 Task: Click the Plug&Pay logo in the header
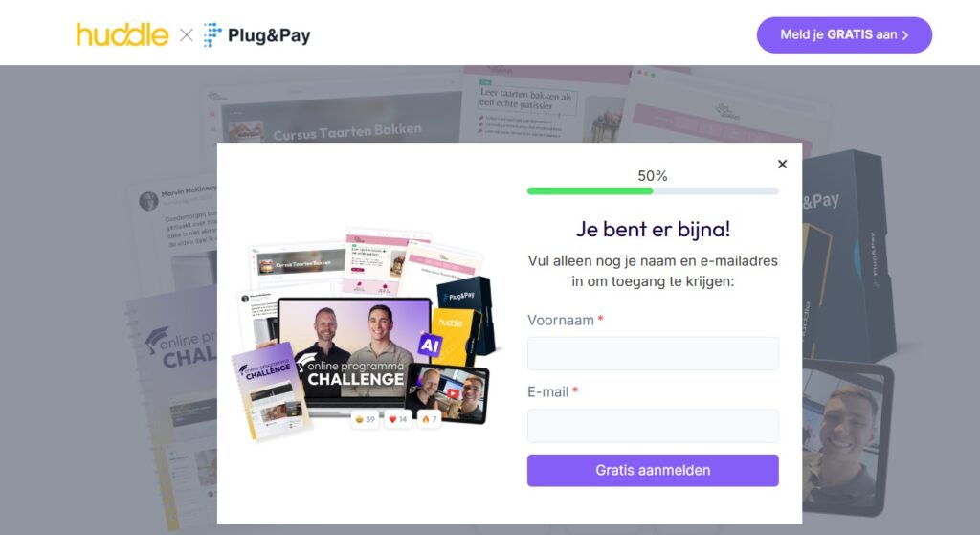coord(256,35)
